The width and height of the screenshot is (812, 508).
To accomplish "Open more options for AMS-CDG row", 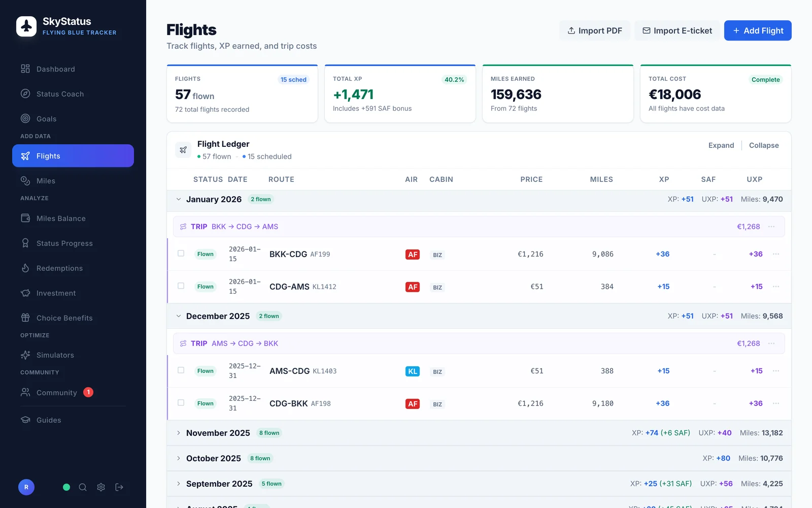I will (x=776, y=371).
